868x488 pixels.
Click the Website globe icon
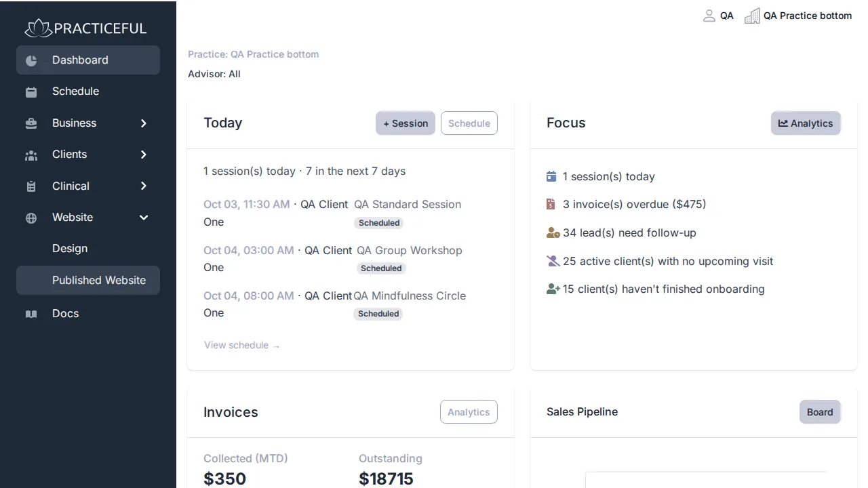[x=31, y=218]
